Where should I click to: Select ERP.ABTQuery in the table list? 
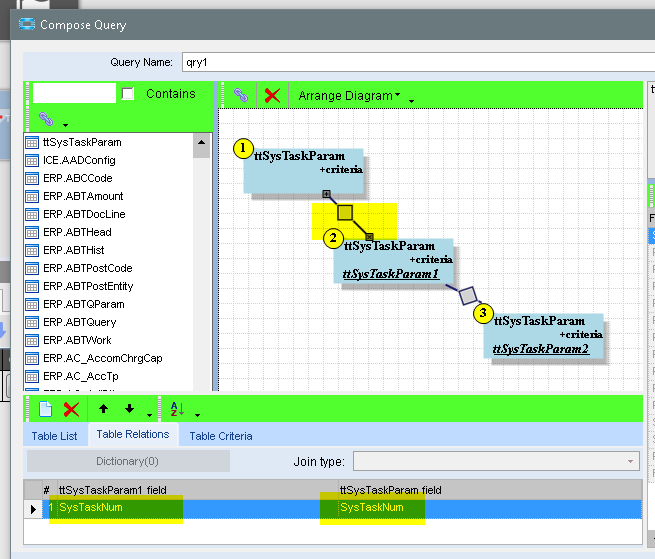(x=79, y=322)
